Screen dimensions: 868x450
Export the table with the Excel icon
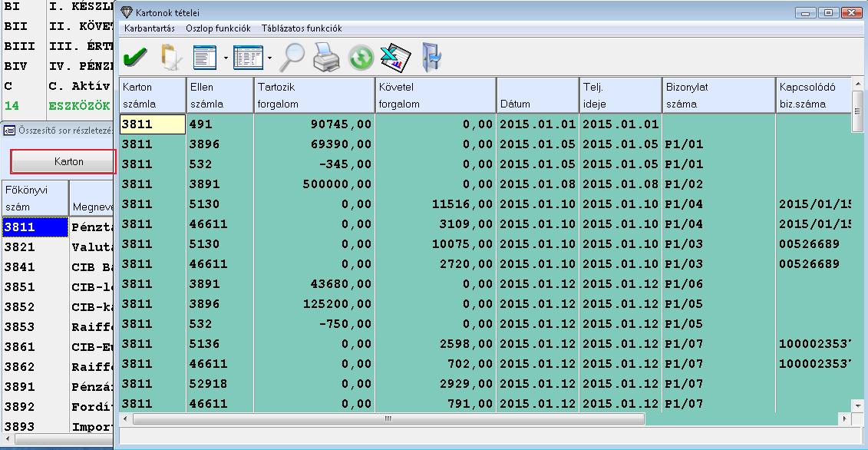pyautogui.click(x=397, y=58)
